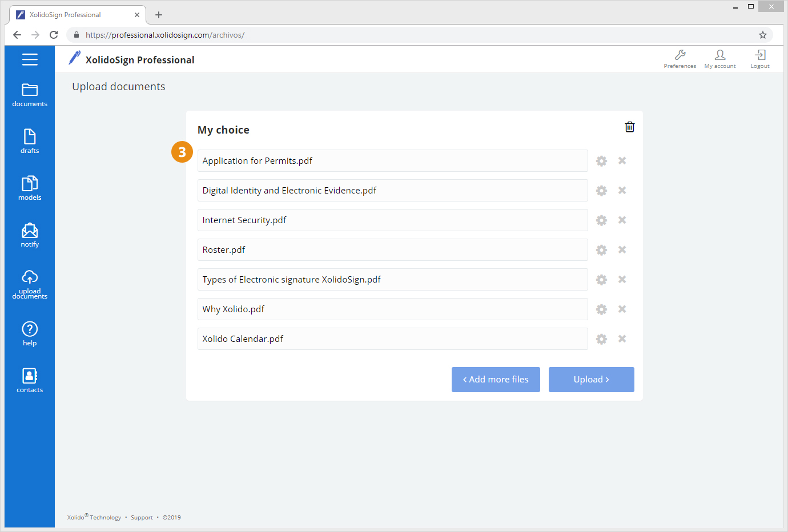Click the Add more files button

pos(496,380)
